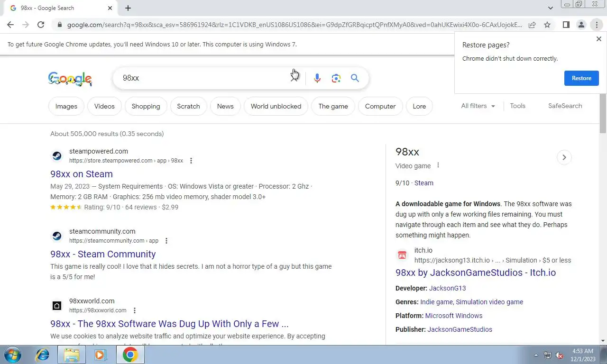Click Chrome icon in taskbar
Screen dimensions: 607x364
click(x=130, y=355)
